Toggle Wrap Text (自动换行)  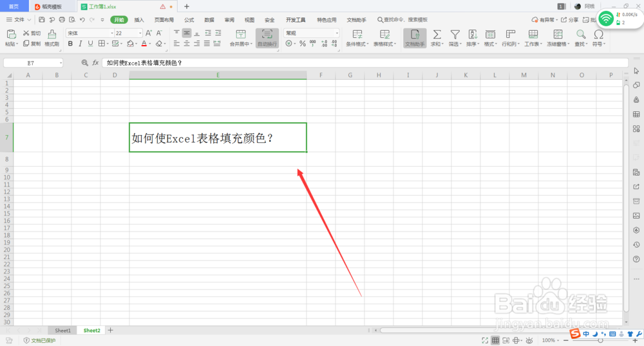tap(267, 38)
